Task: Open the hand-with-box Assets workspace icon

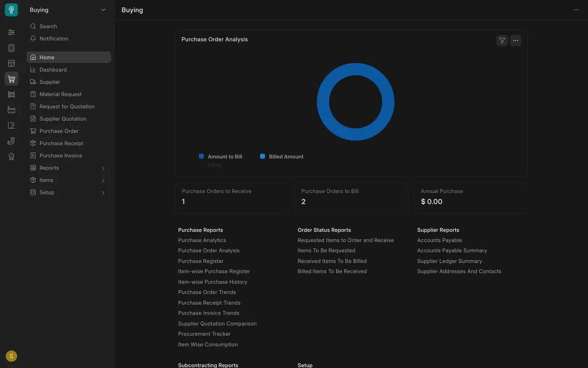Action: 11,141
